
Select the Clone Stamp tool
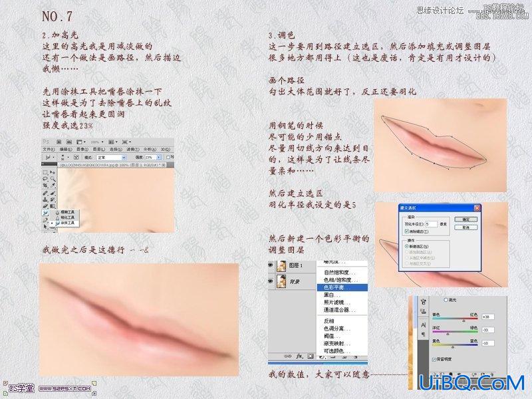pos(45,200)
